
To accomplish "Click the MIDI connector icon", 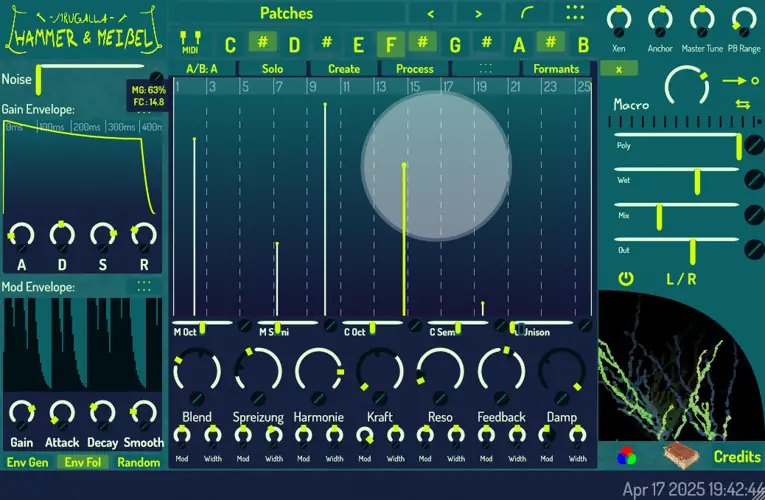I will coord(190,42).
